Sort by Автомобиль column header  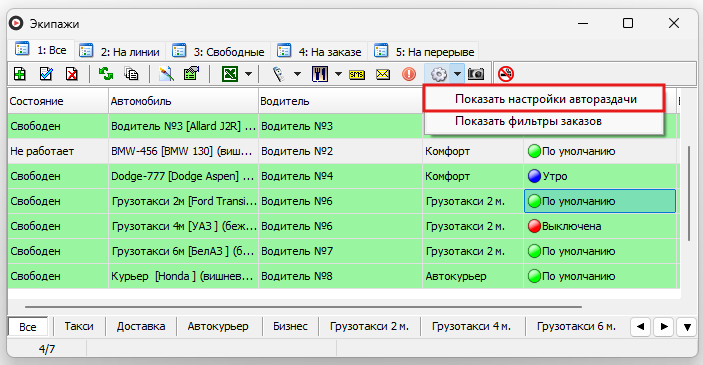tap(183, 101)
